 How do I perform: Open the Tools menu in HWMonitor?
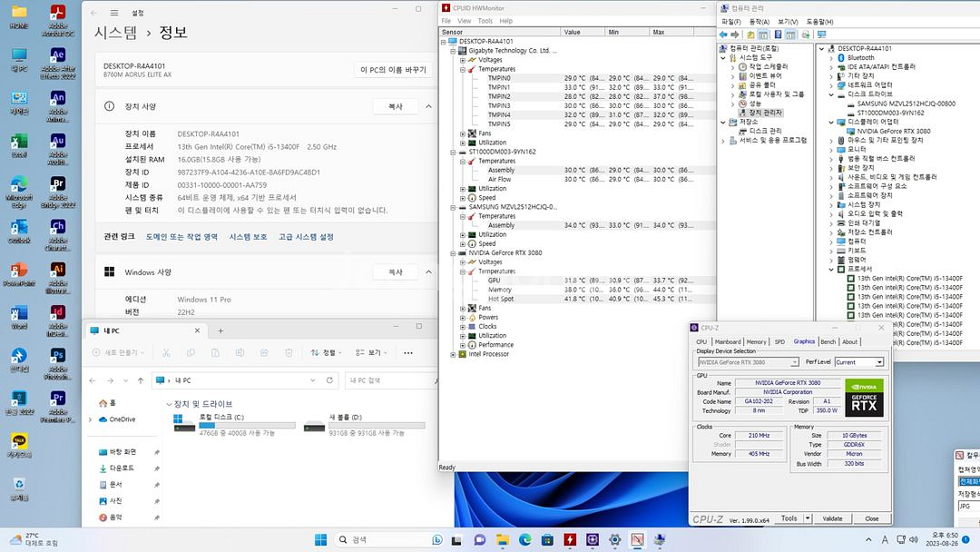(485, 21)
